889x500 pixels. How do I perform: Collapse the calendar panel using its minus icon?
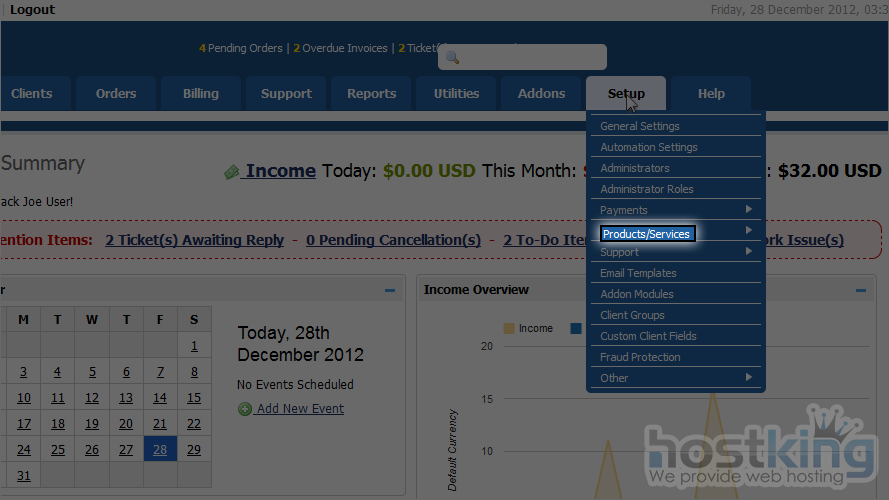(390, 290)
